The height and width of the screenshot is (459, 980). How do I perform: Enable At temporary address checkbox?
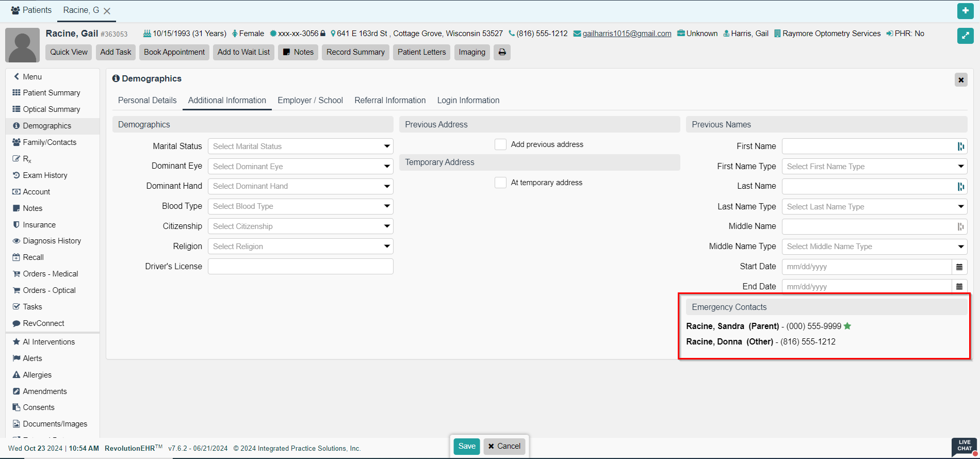[x=500, y=183]
